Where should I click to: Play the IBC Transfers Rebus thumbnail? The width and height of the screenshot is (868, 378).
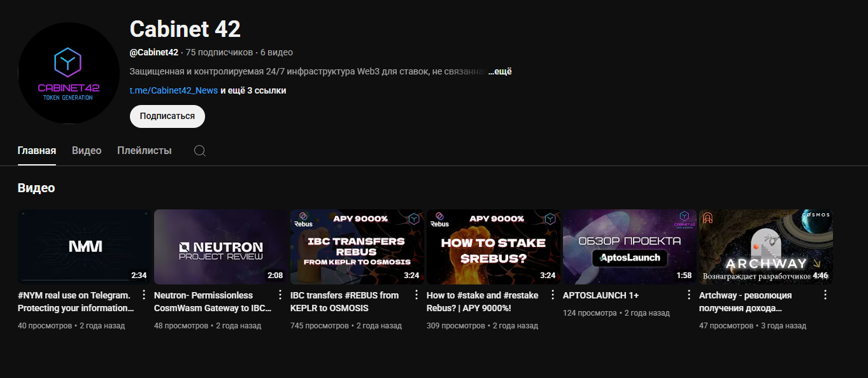click(x=357, y=247)
